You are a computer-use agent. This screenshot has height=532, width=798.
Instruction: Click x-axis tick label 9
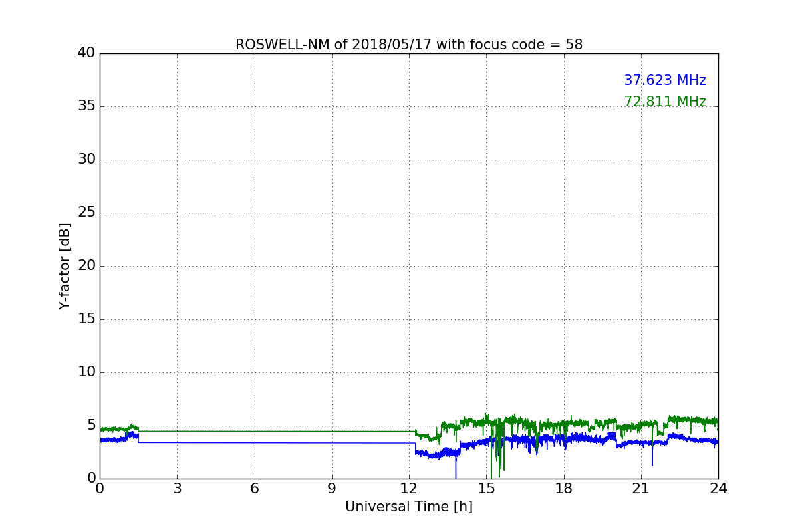coord(332,489)
